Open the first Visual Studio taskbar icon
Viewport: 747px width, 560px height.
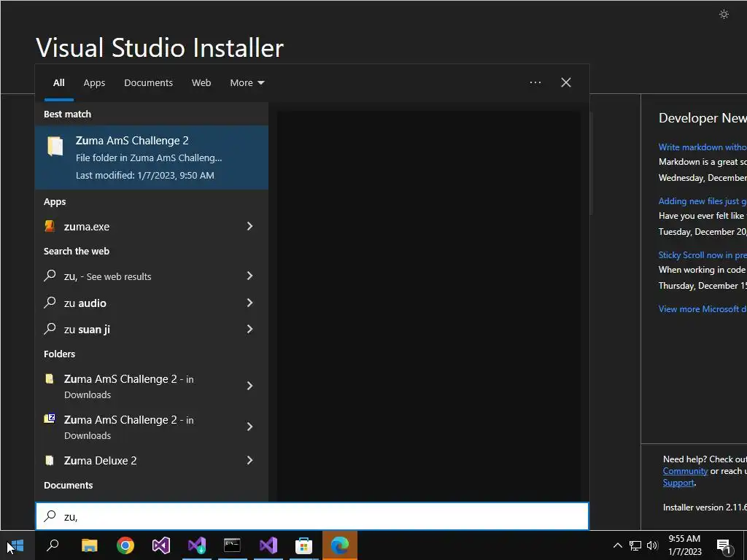click(161, 545)
